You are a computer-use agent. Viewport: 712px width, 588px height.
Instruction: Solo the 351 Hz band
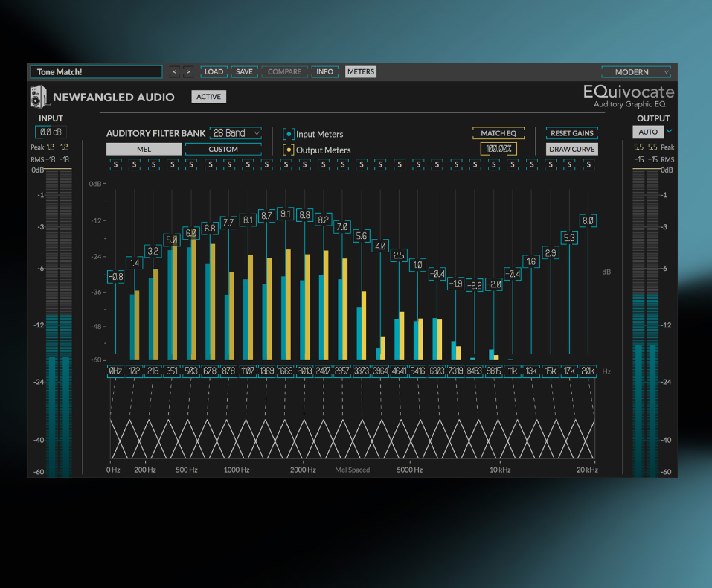click(172, 164)
